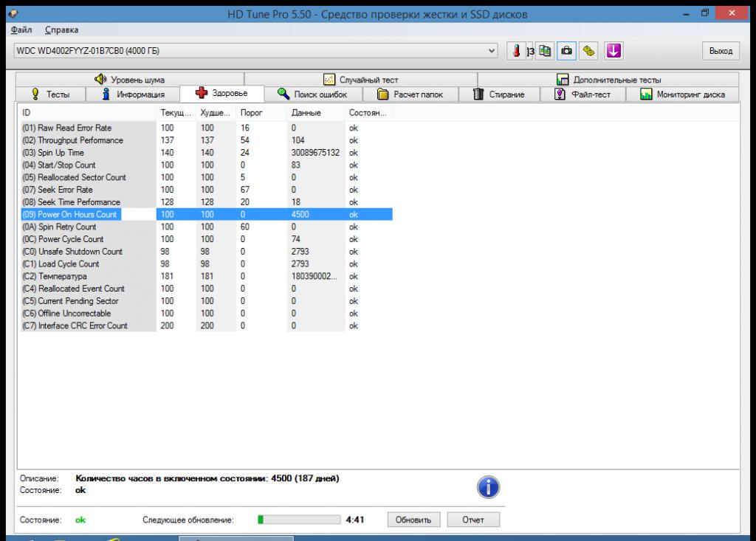756x541 pixels.
Task: Click the camera screenshot icon
Action: pos(566,51)
